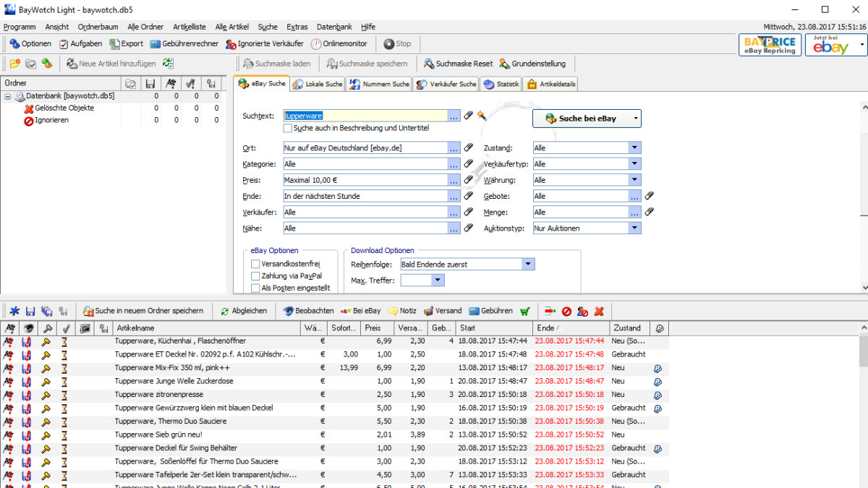
Task: Select Gelöschte Objekte folder in tree
Action: [x=64, y=108]
